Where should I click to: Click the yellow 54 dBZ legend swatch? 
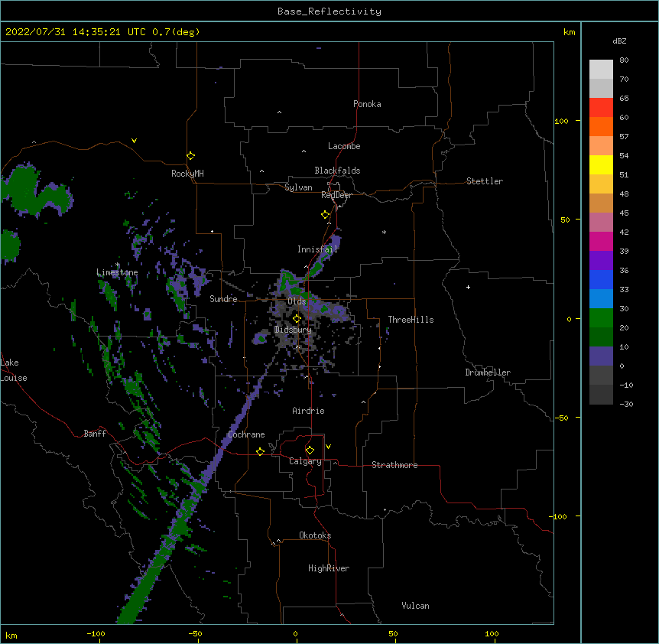tap(601, 164)
